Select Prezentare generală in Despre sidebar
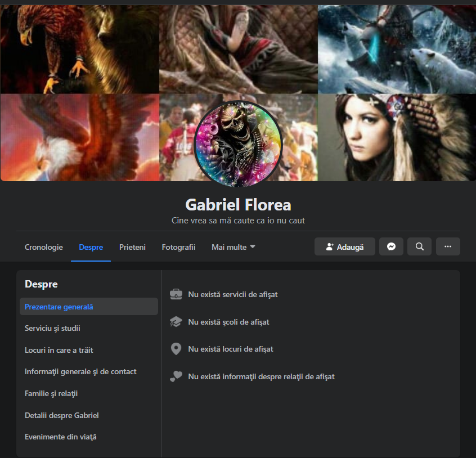 [89, 307]
